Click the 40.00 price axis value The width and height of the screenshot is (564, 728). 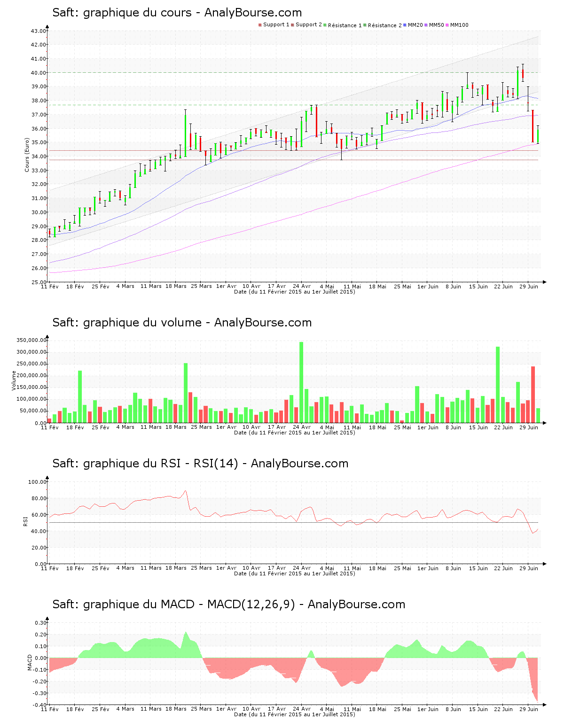[39, 73]
